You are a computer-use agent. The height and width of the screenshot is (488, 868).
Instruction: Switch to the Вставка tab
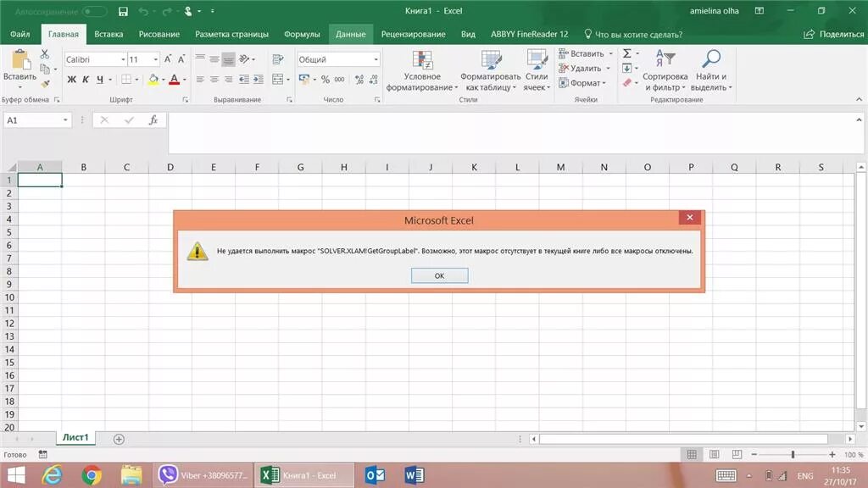(x=108, y=34)
